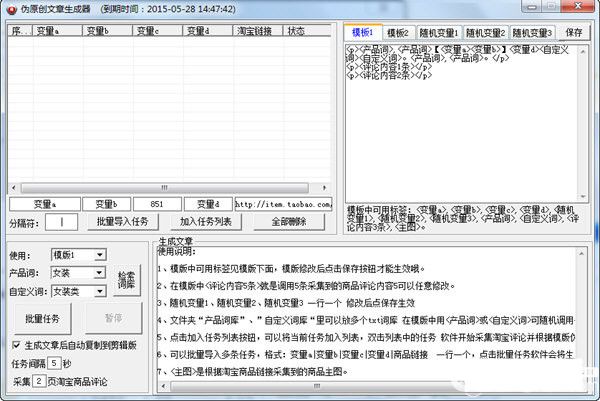This screenshot has height=401, width=600.
Task: Click the taobao link input field
Action: pos(283,204)
